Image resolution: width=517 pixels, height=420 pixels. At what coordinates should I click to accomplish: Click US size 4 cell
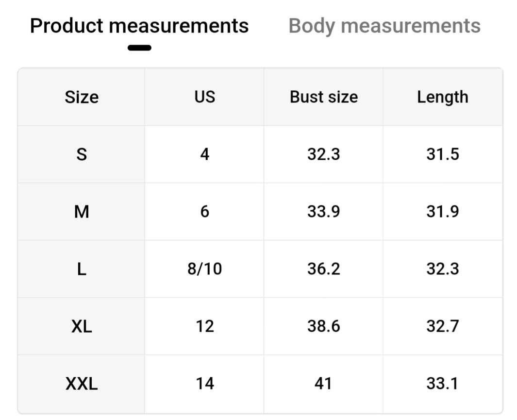tap(204, 154)
